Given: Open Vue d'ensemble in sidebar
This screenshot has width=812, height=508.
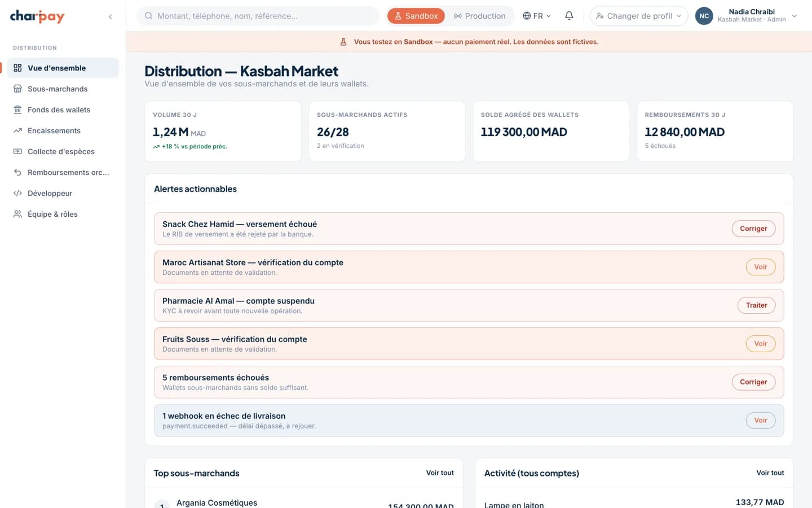Looking at the screenshot, I should [63, 68].
